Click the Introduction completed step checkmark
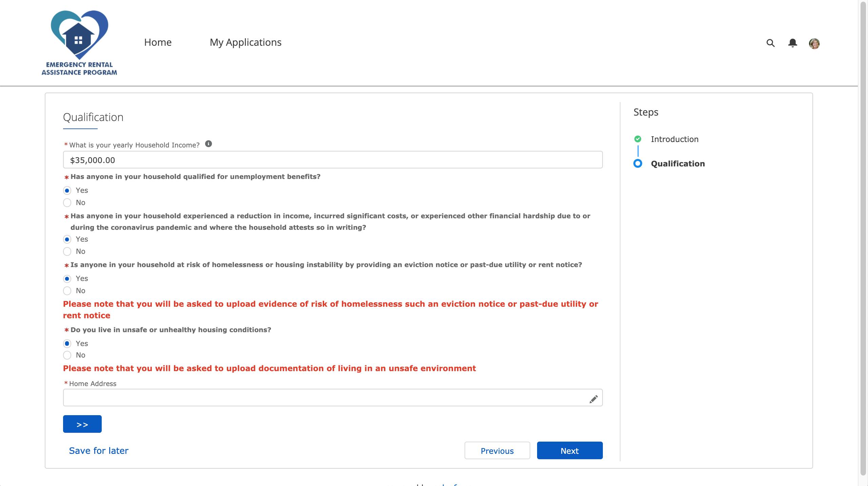Screen dimensions: 868x486 coord(637,139)
